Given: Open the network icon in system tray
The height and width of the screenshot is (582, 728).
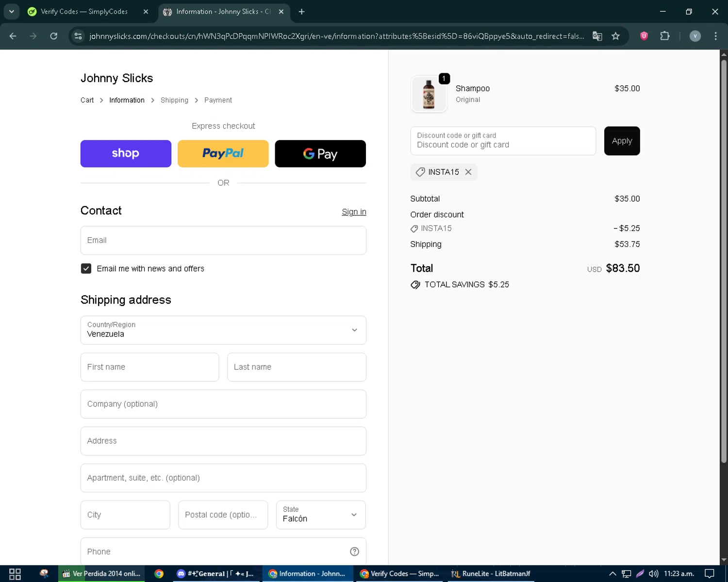Looking at the screenshot, I should [626, 574].
